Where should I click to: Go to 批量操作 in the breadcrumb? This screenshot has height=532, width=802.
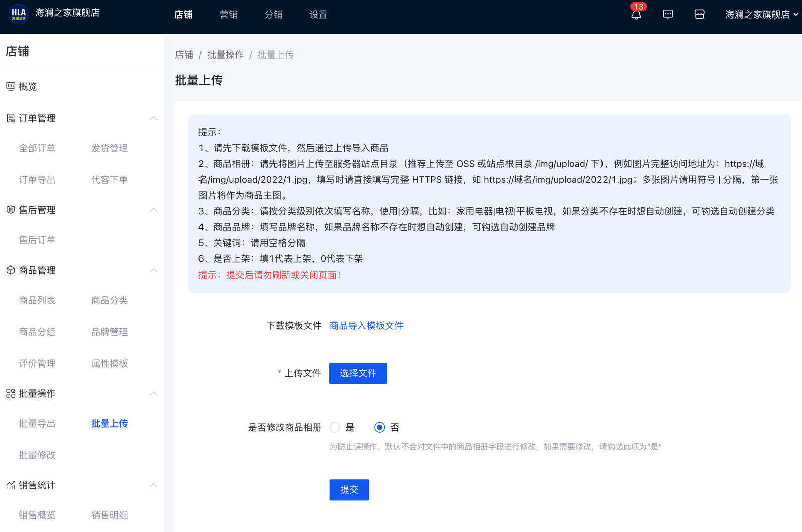click(x=225, y=55)
